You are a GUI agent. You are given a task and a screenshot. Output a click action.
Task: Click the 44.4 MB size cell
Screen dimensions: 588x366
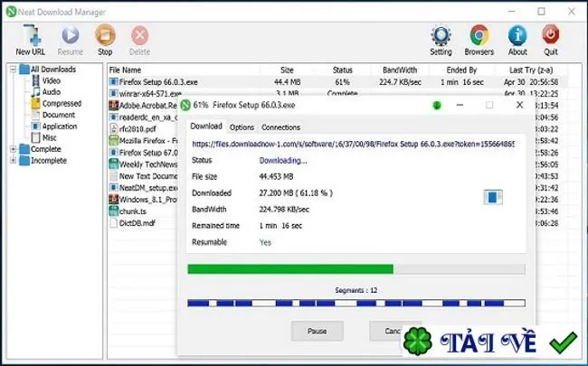(x=287, y=82)
